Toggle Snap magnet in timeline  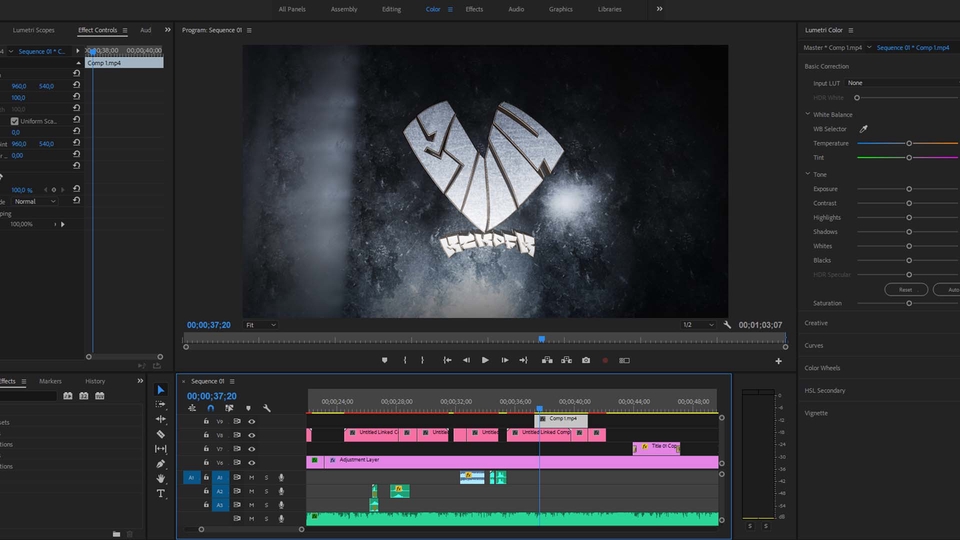coord(211,408)
